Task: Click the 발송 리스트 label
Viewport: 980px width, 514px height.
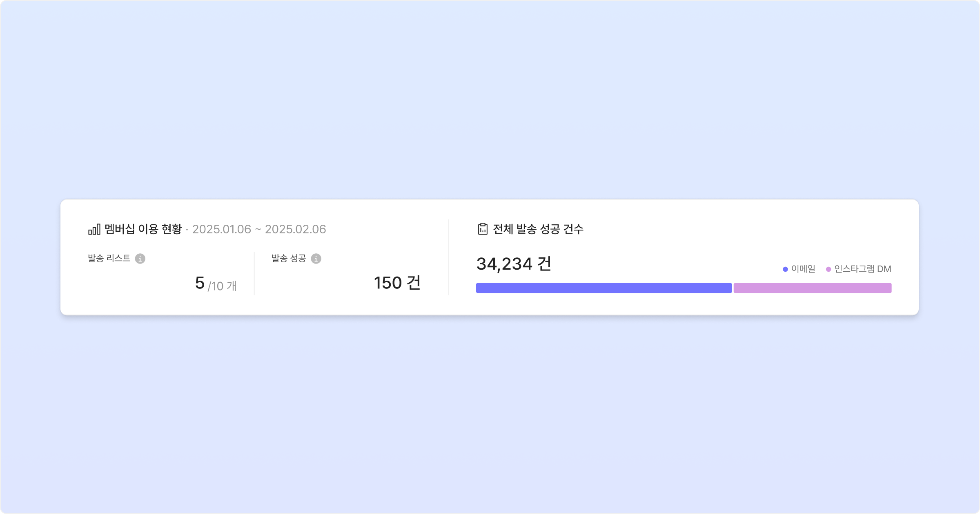Action: (109, 258)
